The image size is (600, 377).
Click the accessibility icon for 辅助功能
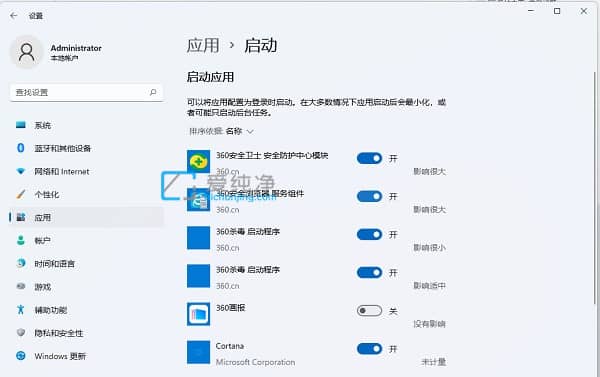click(x=21, y=310)
